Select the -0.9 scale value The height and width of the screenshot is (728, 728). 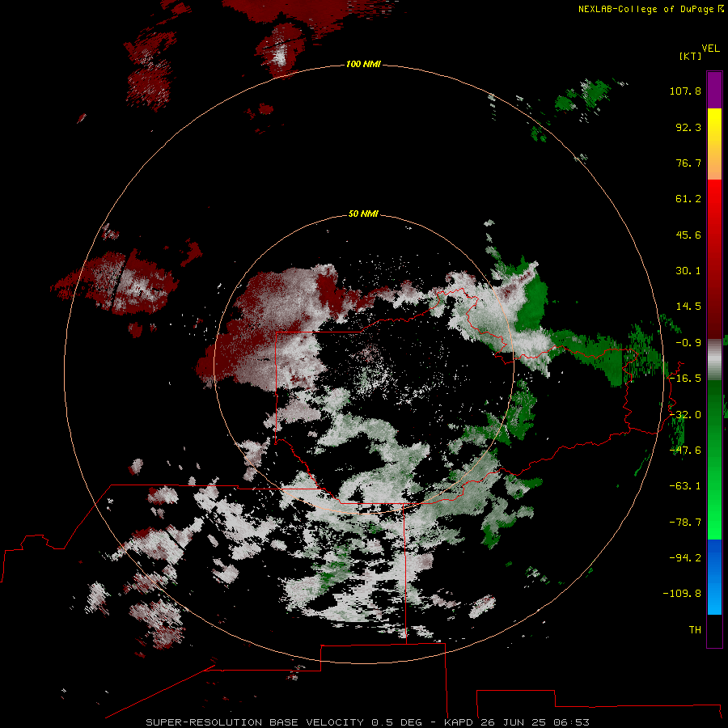pos(688,343)
